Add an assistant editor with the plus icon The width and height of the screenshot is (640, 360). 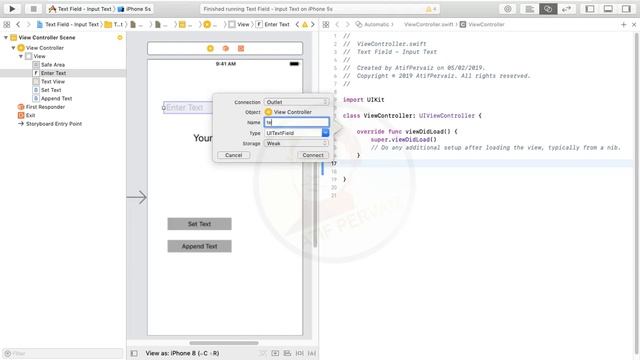pyautogui.click(x=624, y=24)
